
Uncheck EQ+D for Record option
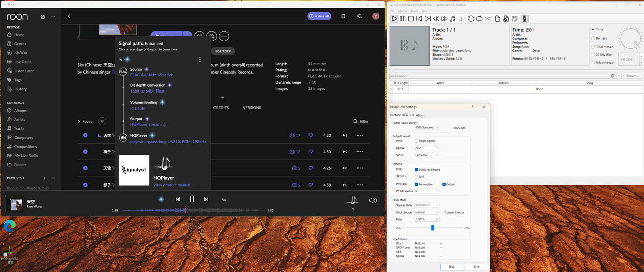click(x=416, y=170)
